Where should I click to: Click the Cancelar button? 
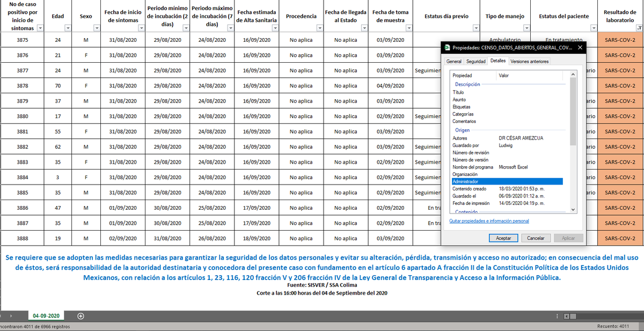[536, 238]
